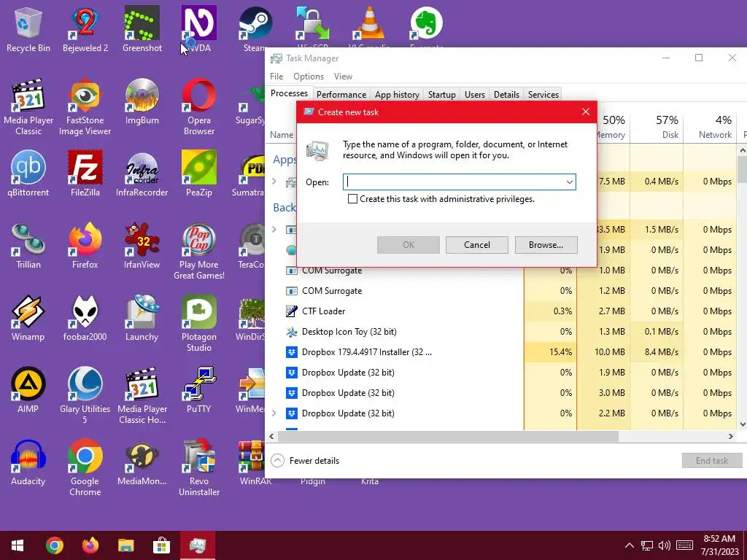
Task: Show hidden system tray icons
Action: (x=630, y=545)
